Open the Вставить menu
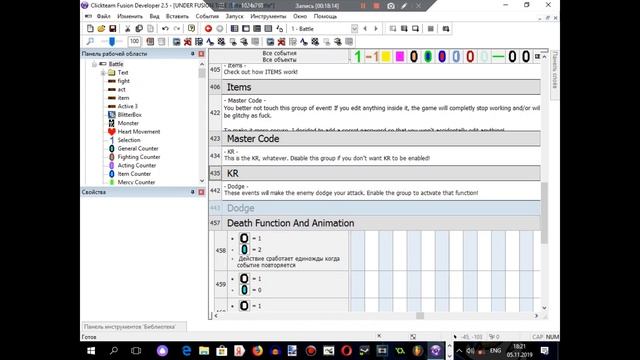Screen dimensions: 640x360 (x=177, y=16)
